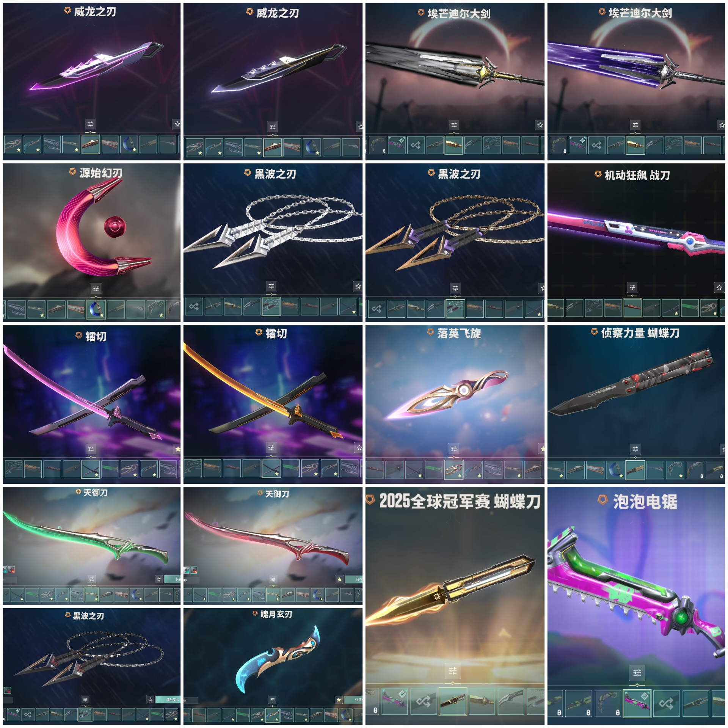728x728 pixels.
Task: Select shuffle icon in purple 埃芒迪尔大剑 strip
Action: tap(596, 145)
